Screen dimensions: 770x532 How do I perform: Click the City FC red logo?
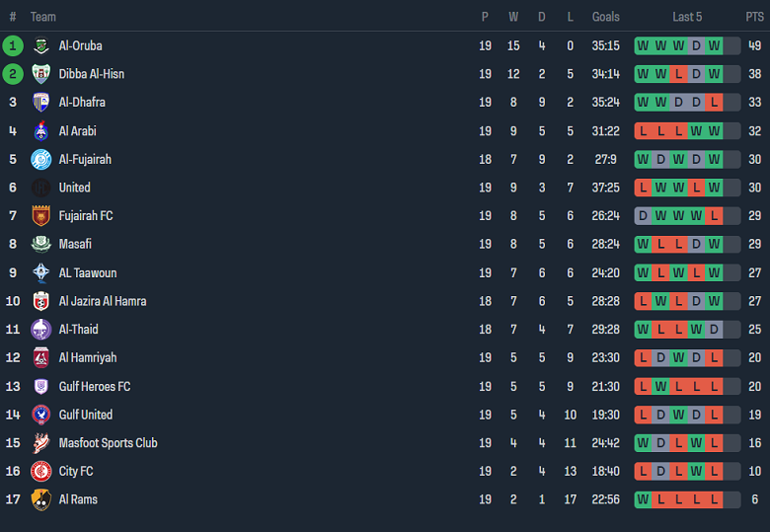[40, 472]
